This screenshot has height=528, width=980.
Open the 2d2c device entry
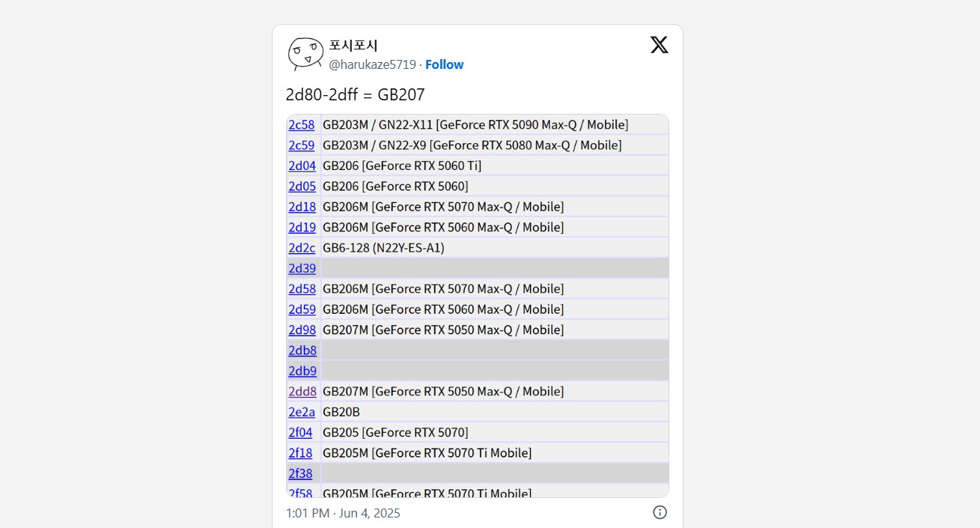click(302, 248)
